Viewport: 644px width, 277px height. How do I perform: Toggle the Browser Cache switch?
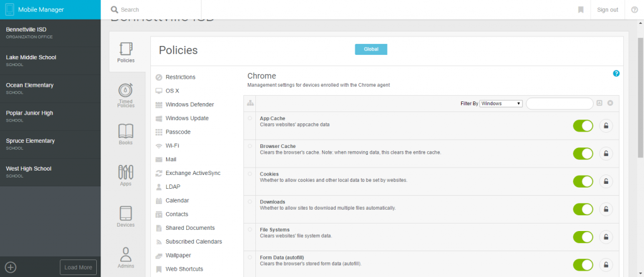pos(583,154)
